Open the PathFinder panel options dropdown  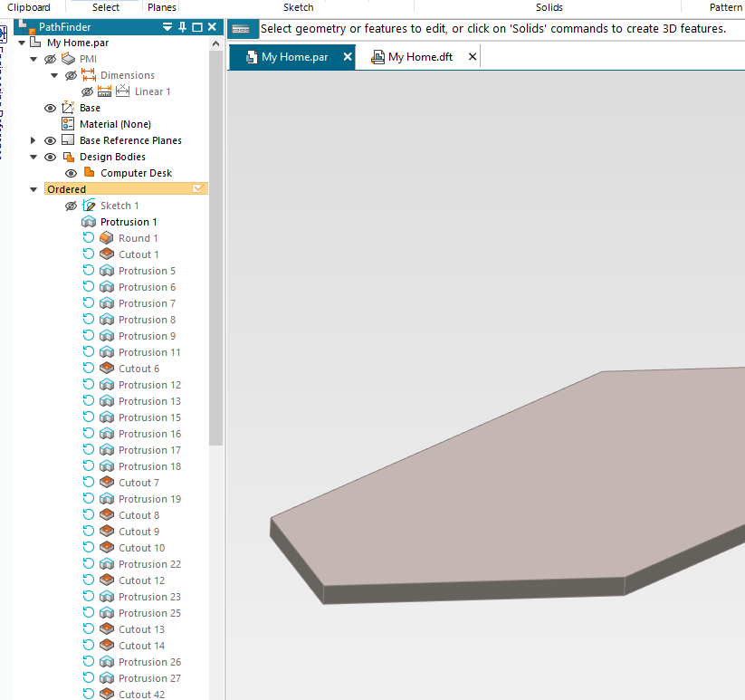167,27
